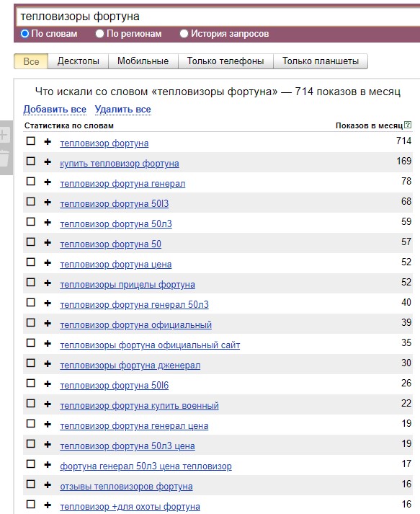Click the "Удалить все" link

(x=123, y=110)
